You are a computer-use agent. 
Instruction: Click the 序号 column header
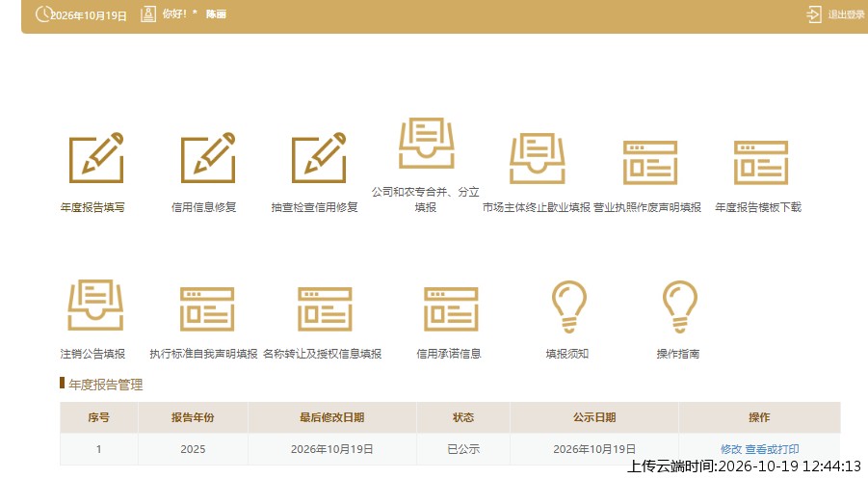click(x=98, y=417)
